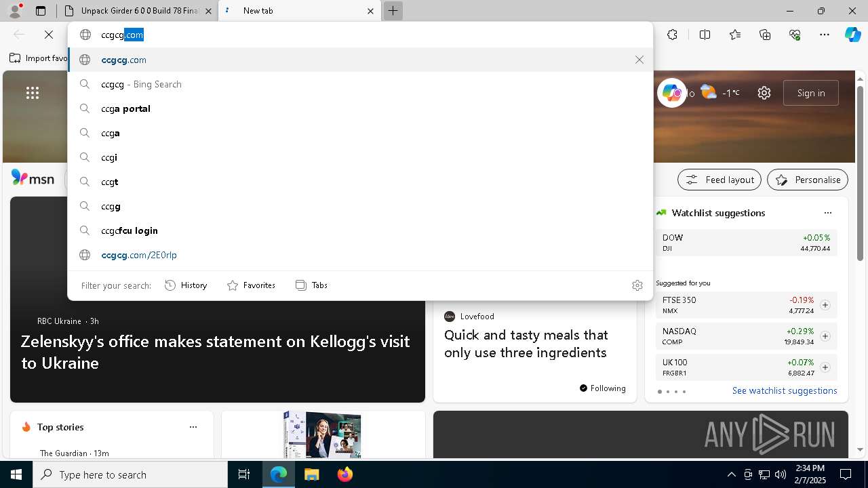Filter the search by Favorites

pos(251,285)
